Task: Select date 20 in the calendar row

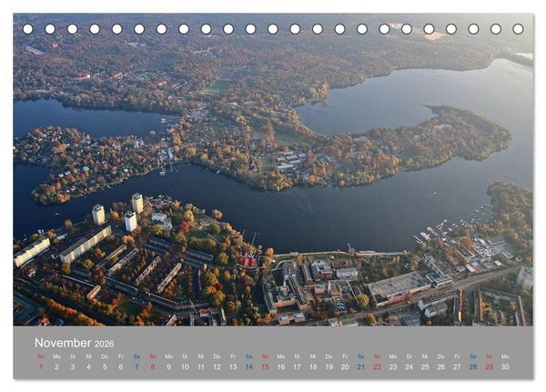Action: pos(345,367)
